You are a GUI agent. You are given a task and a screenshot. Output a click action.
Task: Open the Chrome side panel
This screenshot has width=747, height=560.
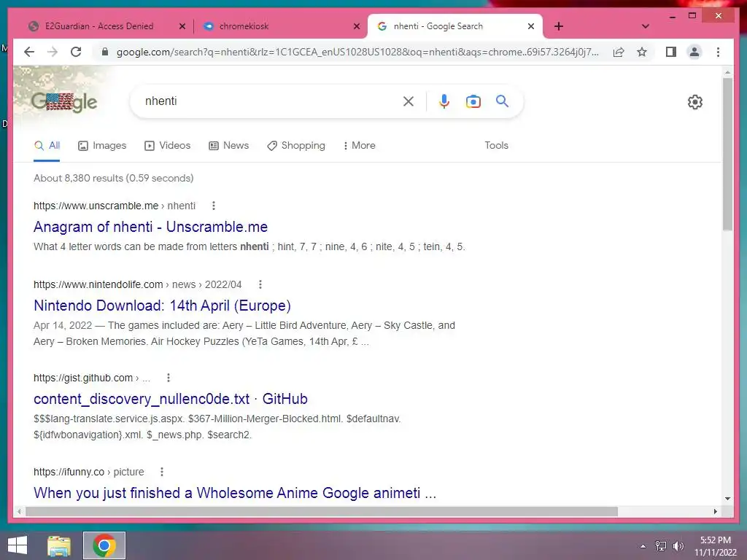pyautogui.click(x=671, y=52)
